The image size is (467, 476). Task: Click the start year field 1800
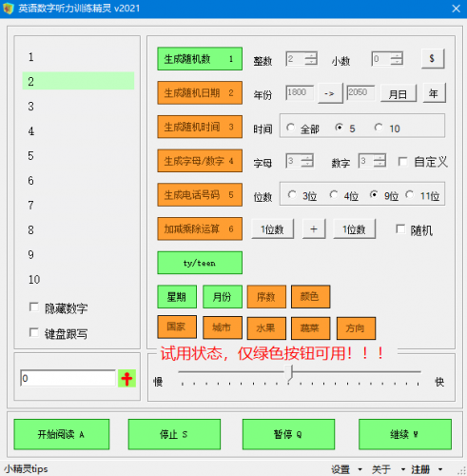point(300,92)
